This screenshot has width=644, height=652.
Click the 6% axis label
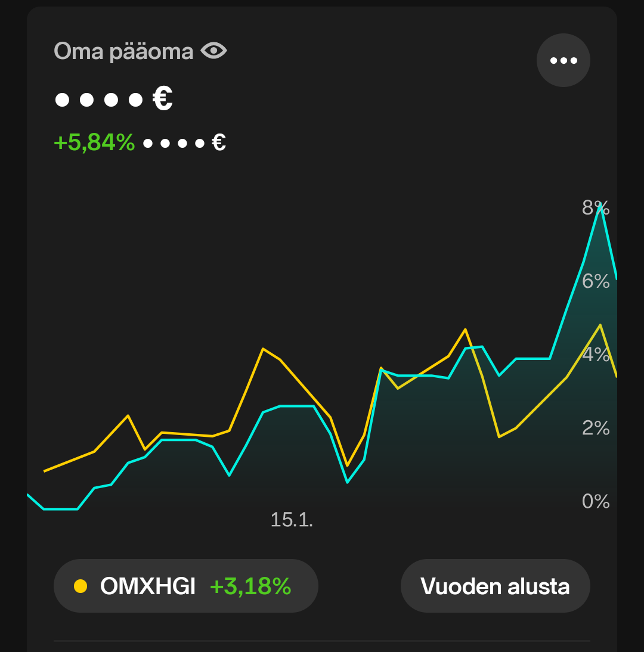[596, 281]
